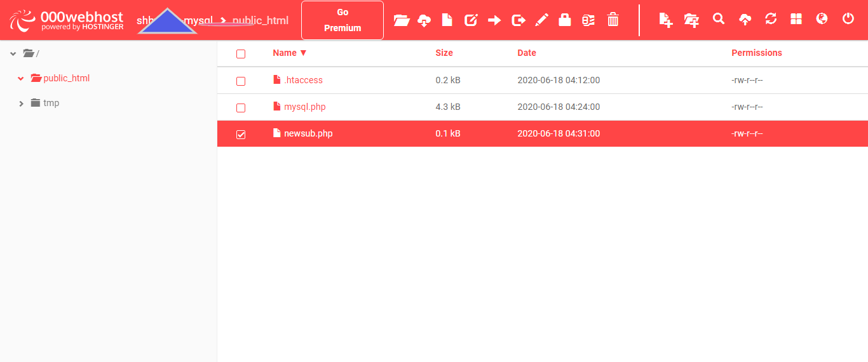This screenshot has height=362, width=868.
Task: Click the mysql.php file icon
Action: click(276, 107)
